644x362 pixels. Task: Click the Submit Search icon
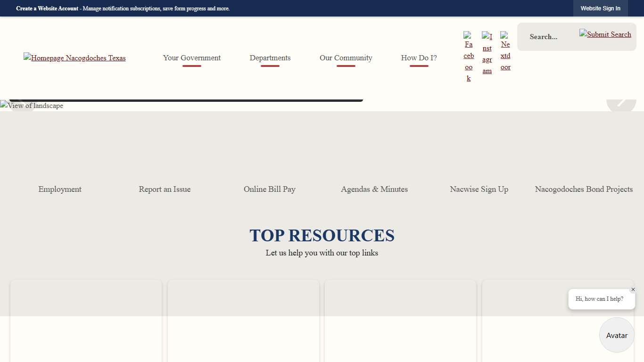point(605,34)
